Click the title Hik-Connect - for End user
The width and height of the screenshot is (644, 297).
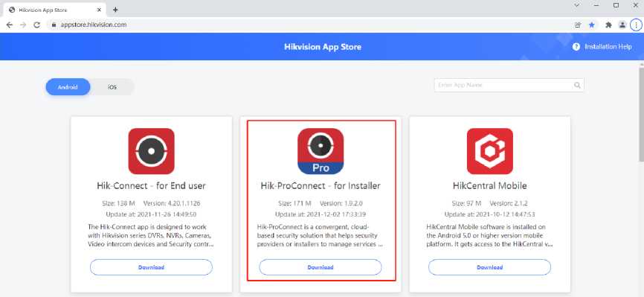151,186
